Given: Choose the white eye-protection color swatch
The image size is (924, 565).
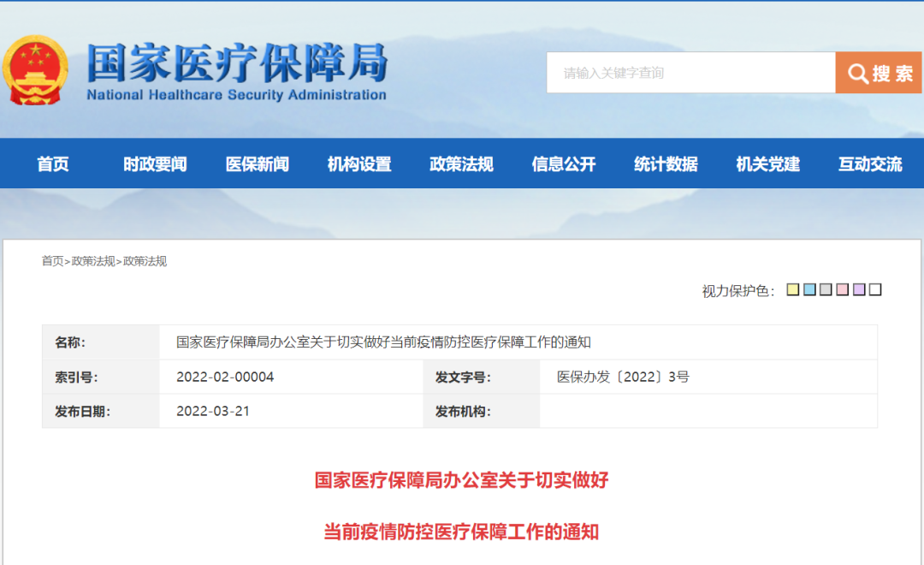Looking at the screenshot, I should (x=875, y=290).
